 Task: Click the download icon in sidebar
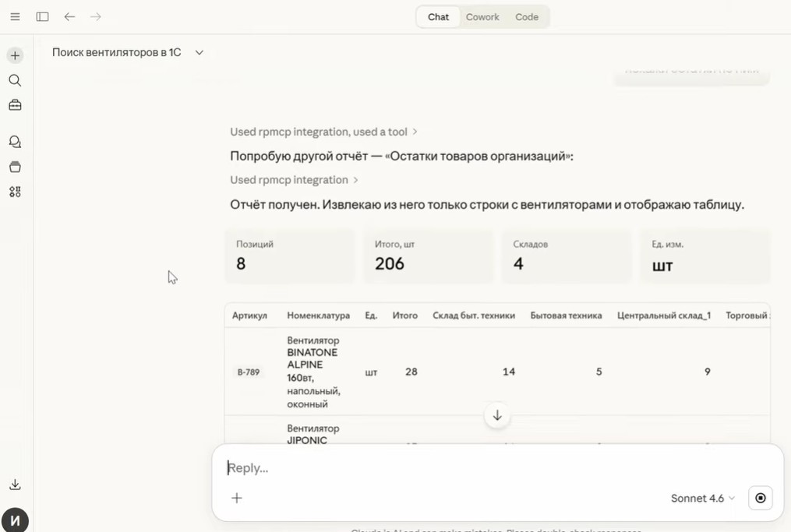coord(15,484)
